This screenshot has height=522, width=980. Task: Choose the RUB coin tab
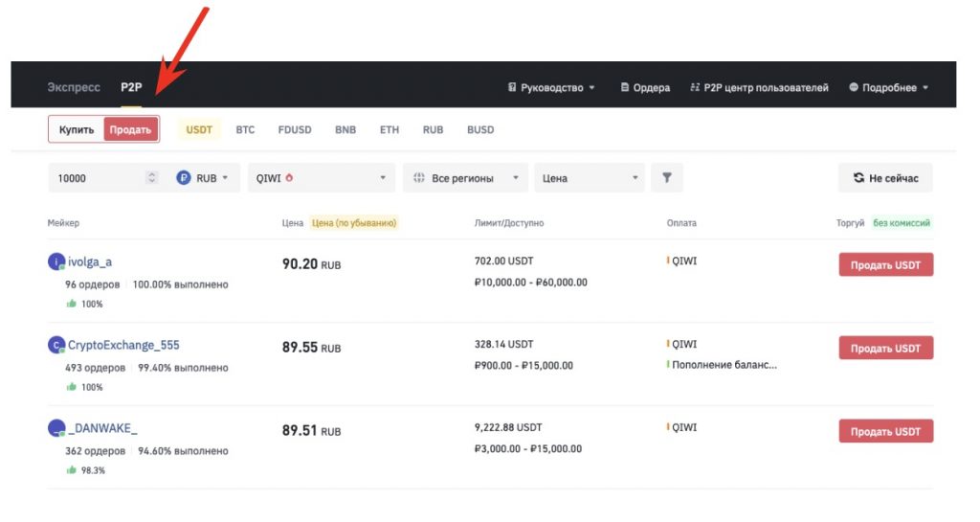pyautogui.click(x=433, y=129)
